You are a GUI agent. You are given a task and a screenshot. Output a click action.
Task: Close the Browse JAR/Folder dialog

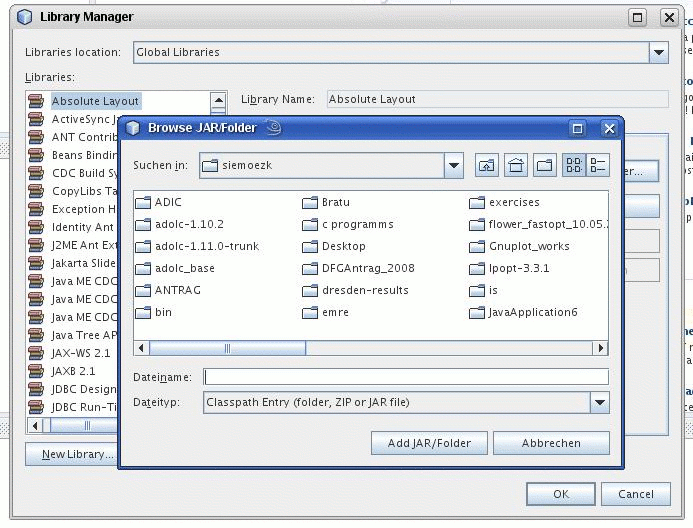coord(609,129)
